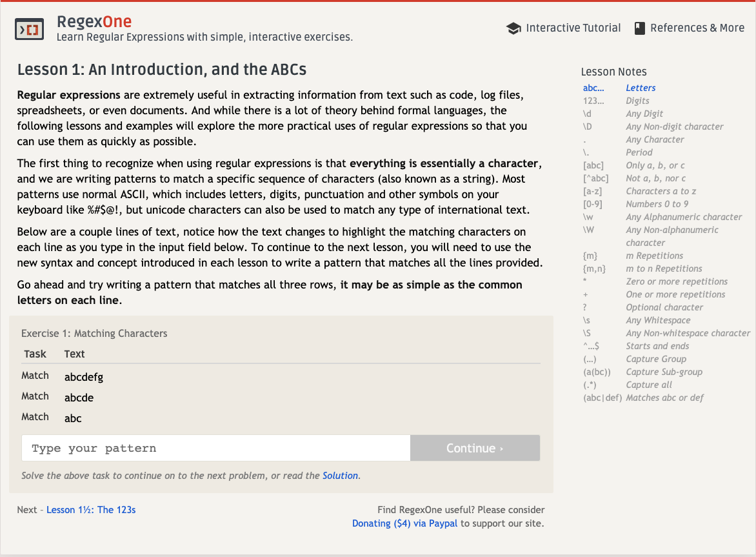Click the m Repetitions note
Image resolution: width=756 pixels, height=557 pixels.
tap(654, 256)
